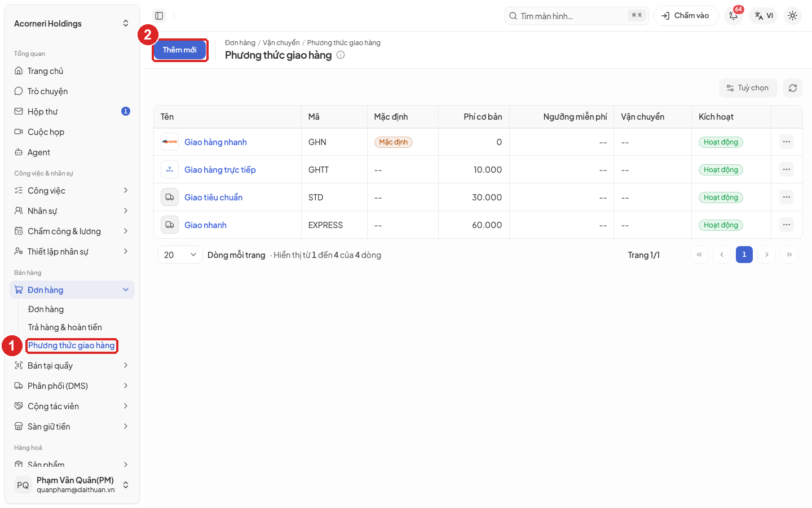The height and width of the screenshot is (508, 812).
Task: Open more actions for Giao hàng nhanh row
Action: [x=787, y=142]
